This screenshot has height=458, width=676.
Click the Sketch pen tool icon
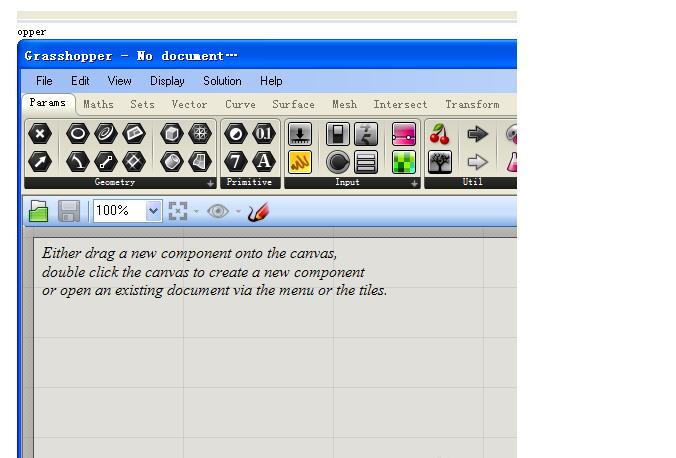pyautogui.click(x=259, y=211)
